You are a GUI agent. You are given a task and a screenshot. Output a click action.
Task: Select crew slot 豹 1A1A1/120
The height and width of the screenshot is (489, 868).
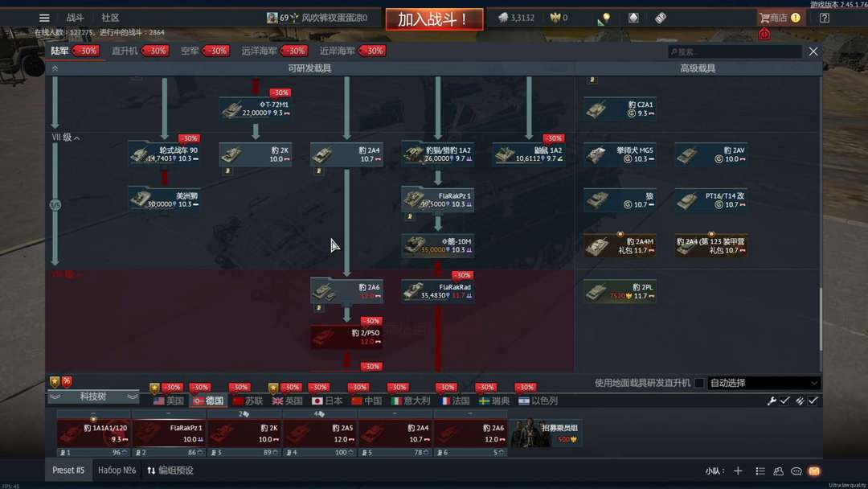click(x=93, y=433)
